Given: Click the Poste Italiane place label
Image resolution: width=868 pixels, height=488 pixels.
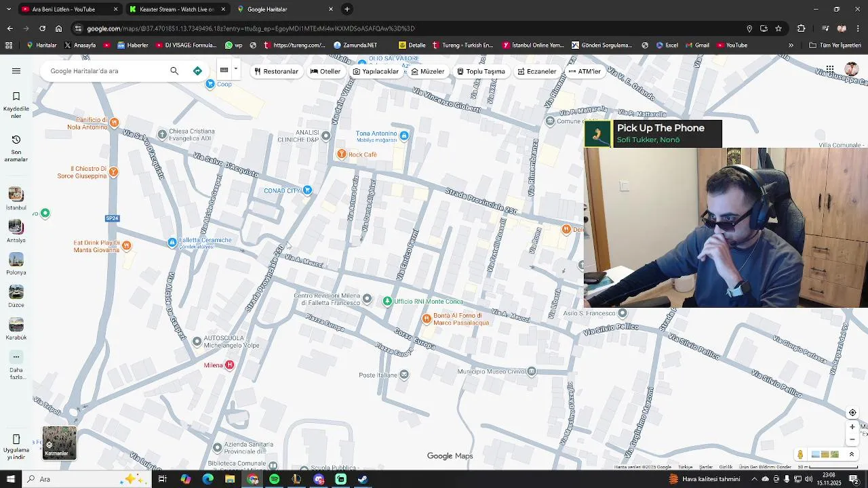Looking at the screenshot, I should [x=378, y=375].
